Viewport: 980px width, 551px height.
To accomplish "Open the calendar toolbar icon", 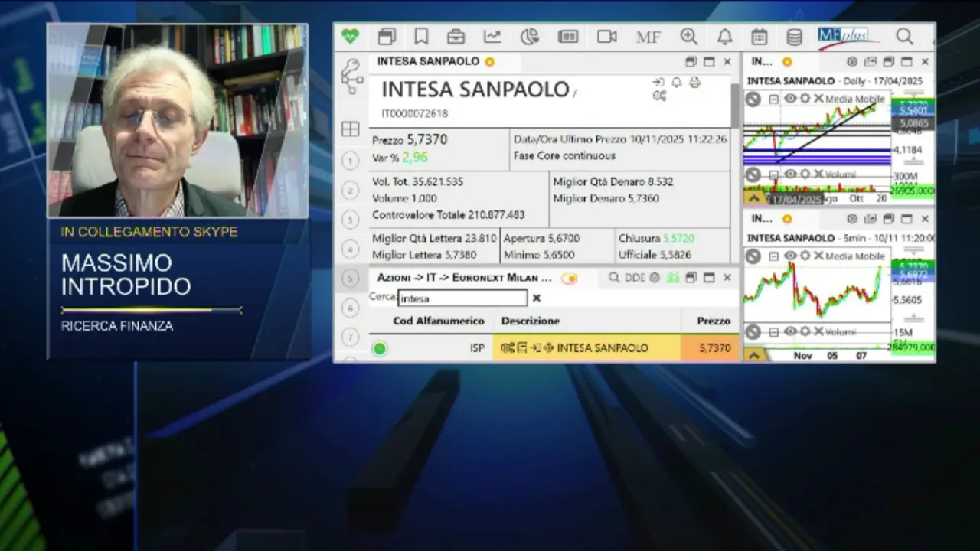I will click(x=759, y=36).
